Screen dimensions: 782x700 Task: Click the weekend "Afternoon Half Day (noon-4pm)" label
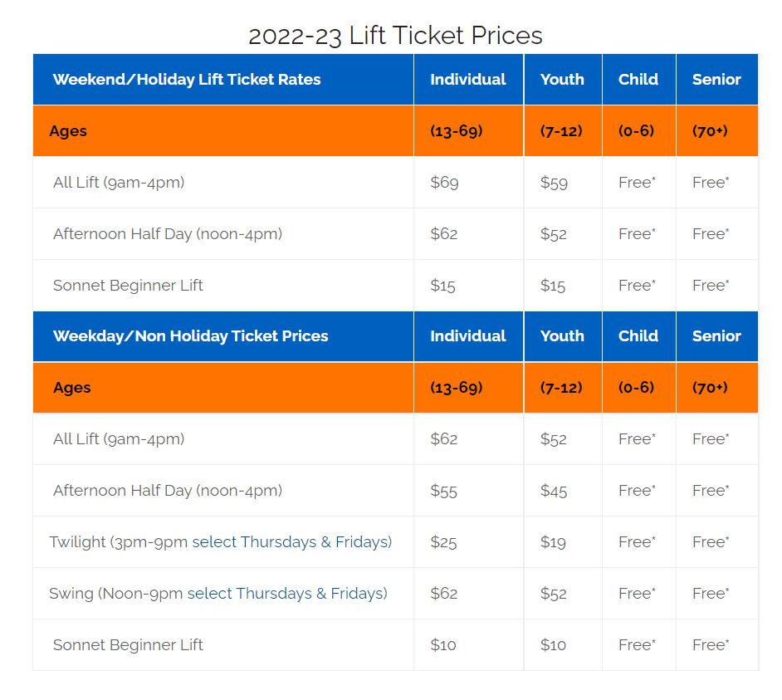[168, 234]
